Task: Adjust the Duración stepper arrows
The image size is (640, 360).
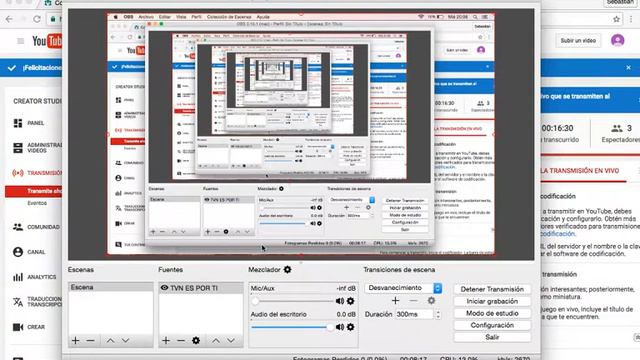Action: pos(438,314)
